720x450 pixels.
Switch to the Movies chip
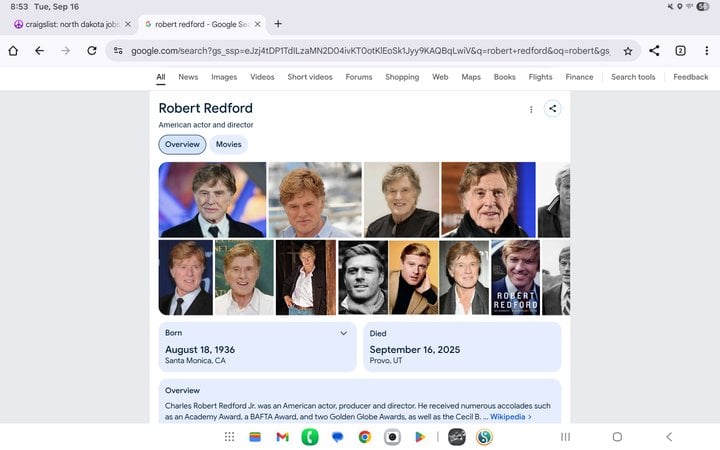pyautogui.click(x=228, y=145)
